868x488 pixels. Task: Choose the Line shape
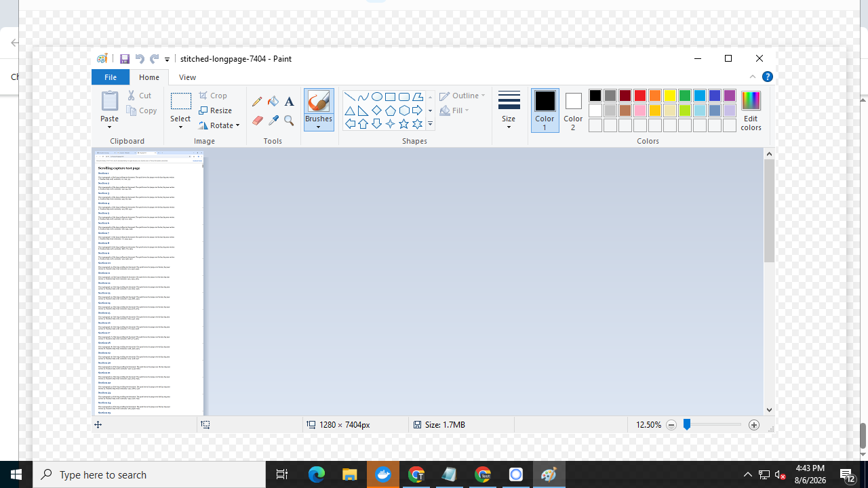[x=350, y=97]
